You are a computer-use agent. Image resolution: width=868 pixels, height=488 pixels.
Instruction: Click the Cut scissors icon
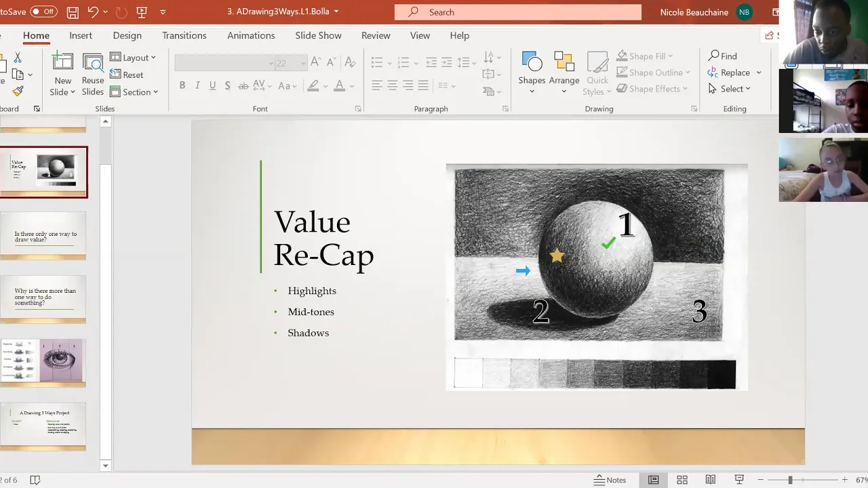(18, 58)
